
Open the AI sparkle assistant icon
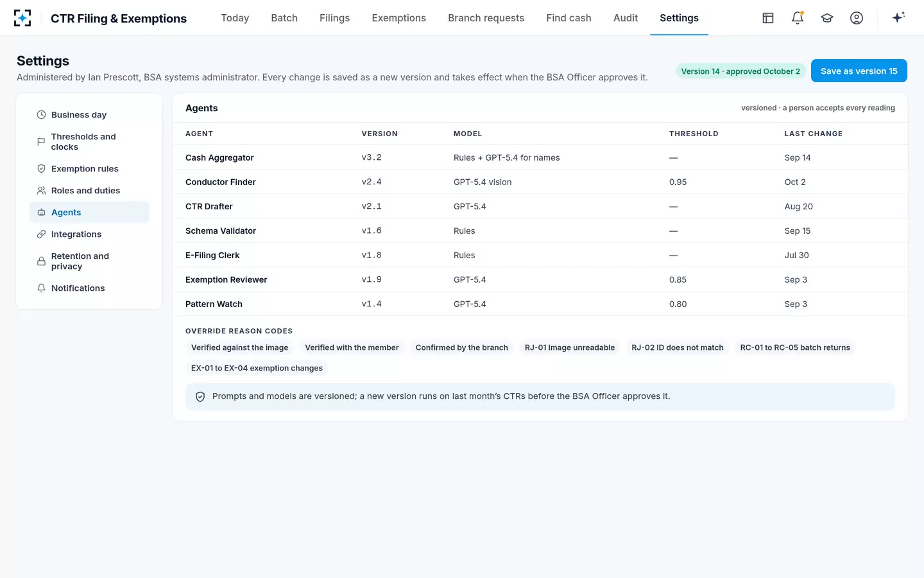(898, 17)
